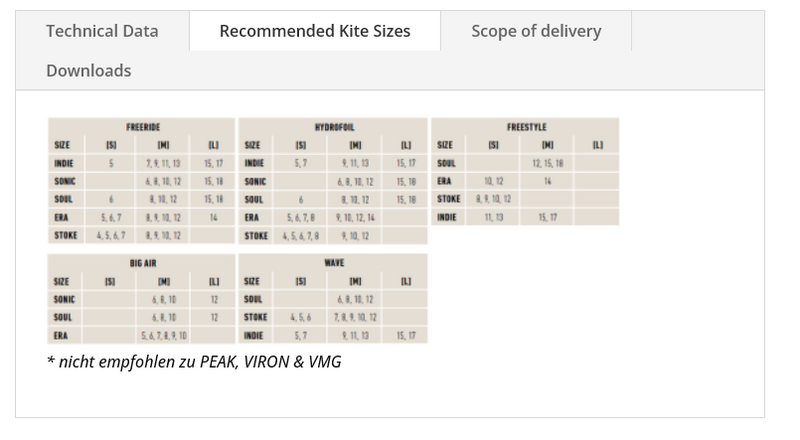Click the HYDROFOIL table heading

[x=334, y=127]
